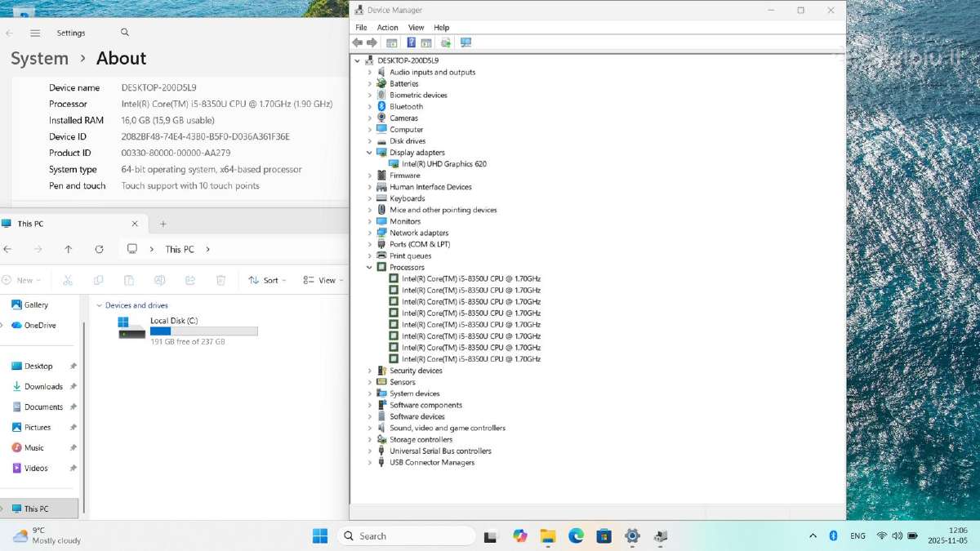Click the Intel UHD Graphics 620 adapter icon
This screenshot has width=980, height=551.
[x=394, y=164]
